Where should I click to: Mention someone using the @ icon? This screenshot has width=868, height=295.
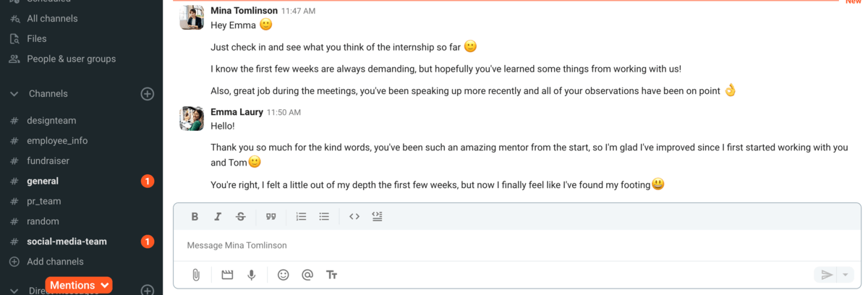[x=307, y=275]
